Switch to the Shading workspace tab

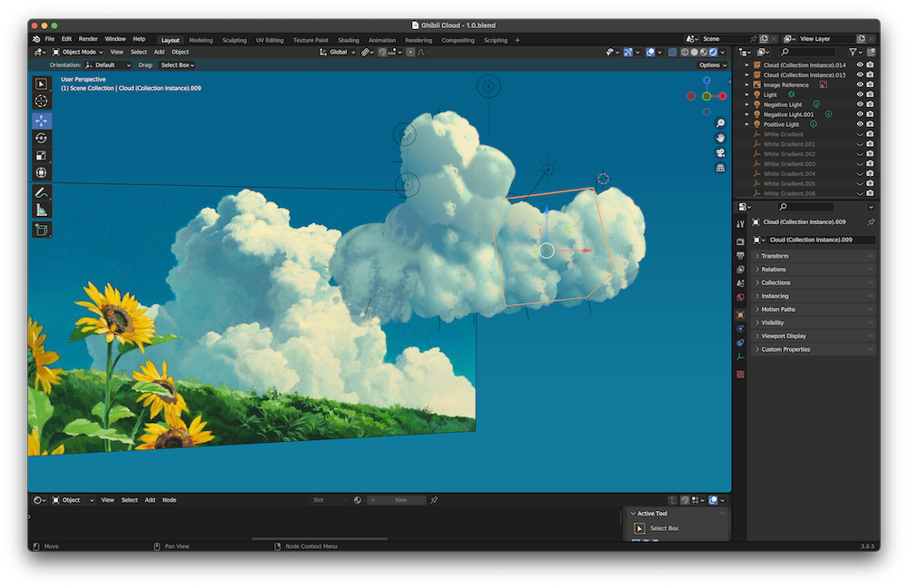(348, 40)
